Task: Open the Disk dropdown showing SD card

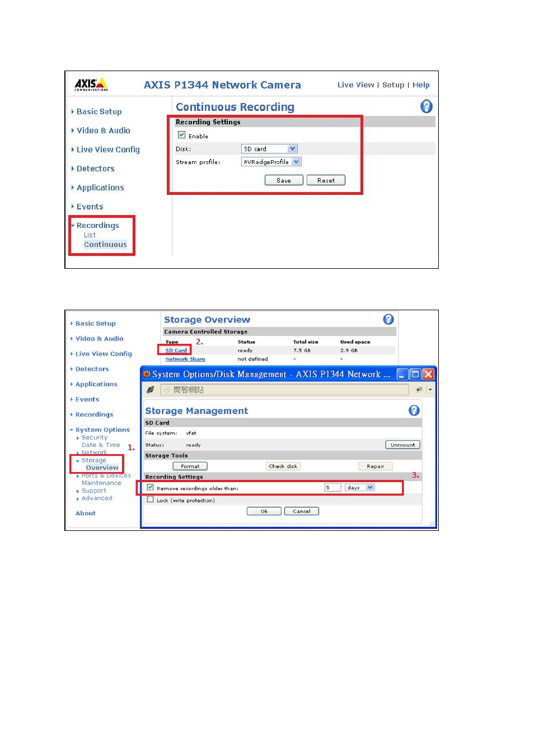Action: [x=269, y=149]
